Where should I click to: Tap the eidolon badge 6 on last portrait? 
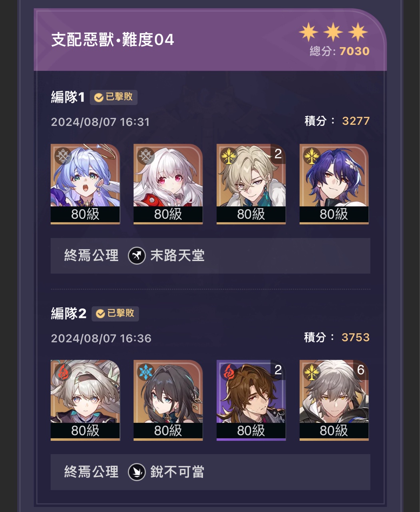(360, 370)
